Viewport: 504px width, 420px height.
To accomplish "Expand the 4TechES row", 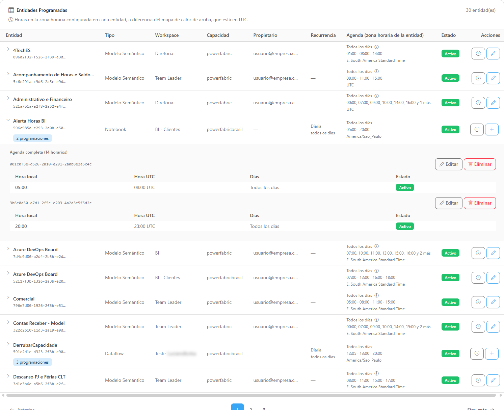I will [8, 49].
